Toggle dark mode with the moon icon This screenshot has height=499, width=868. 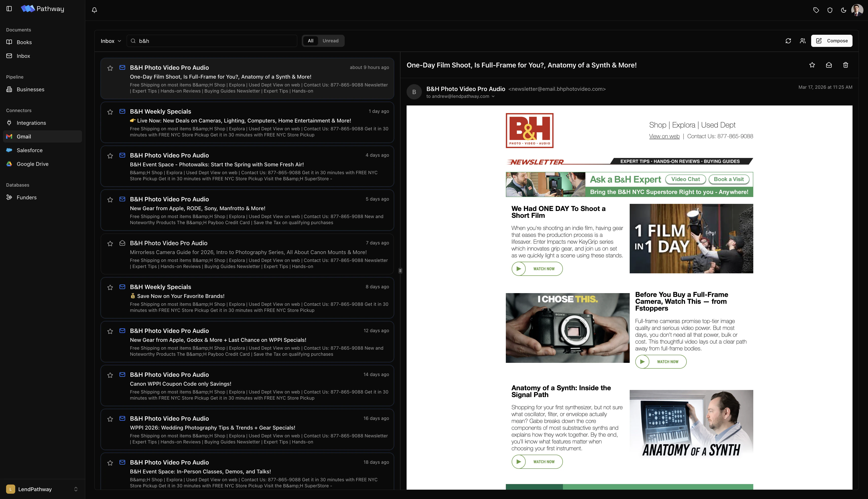point(843,10)
